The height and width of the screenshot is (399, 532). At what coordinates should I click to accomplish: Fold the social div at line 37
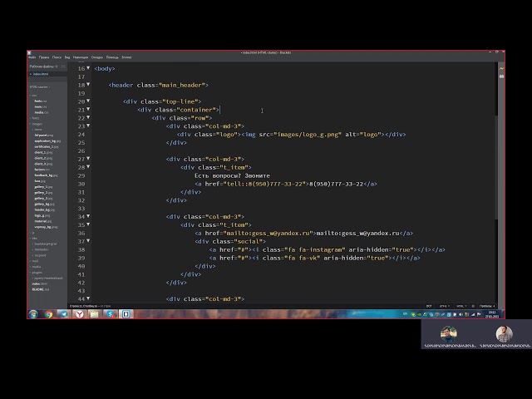coord(88,241)
